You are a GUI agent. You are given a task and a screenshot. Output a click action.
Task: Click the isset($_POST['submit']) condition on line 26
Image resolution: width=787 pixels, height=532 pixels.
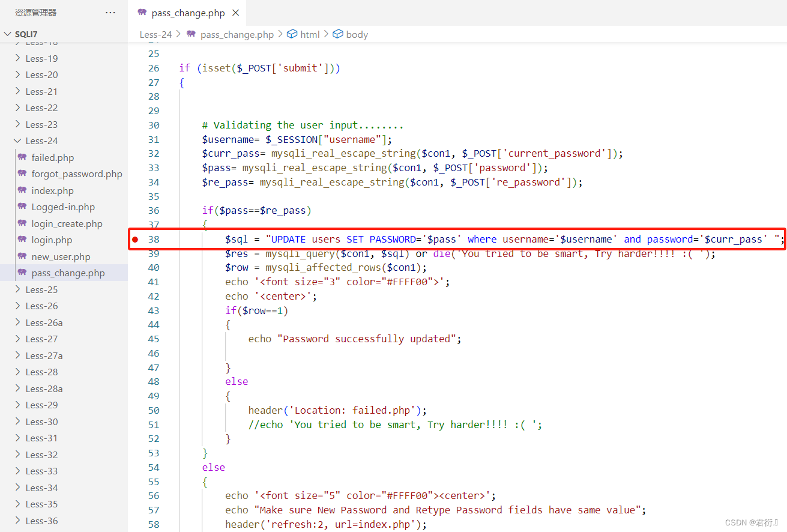[269, 68]
